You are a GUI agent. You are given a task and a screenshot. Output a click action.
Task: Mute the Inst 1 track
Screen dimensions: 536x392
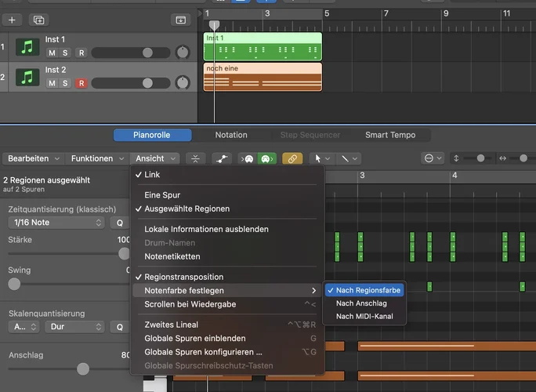(52, 53)
